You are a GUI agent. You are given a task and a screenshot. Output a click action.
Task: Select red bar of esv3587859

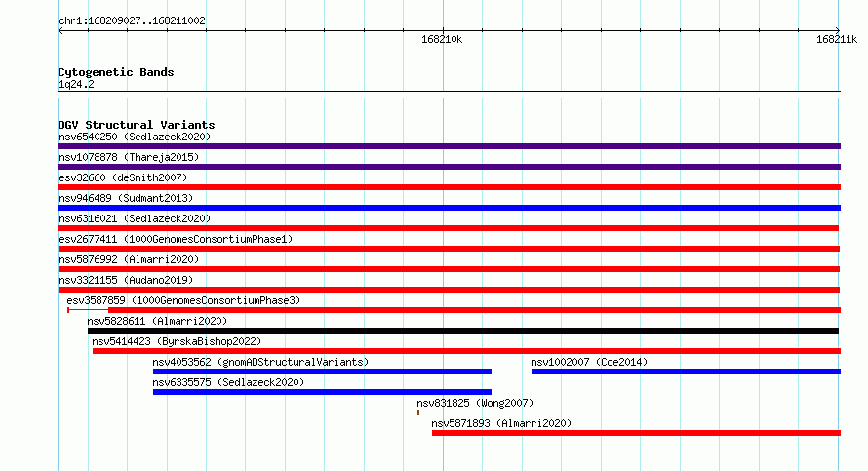pyautogui.click(x=474, y=310)
